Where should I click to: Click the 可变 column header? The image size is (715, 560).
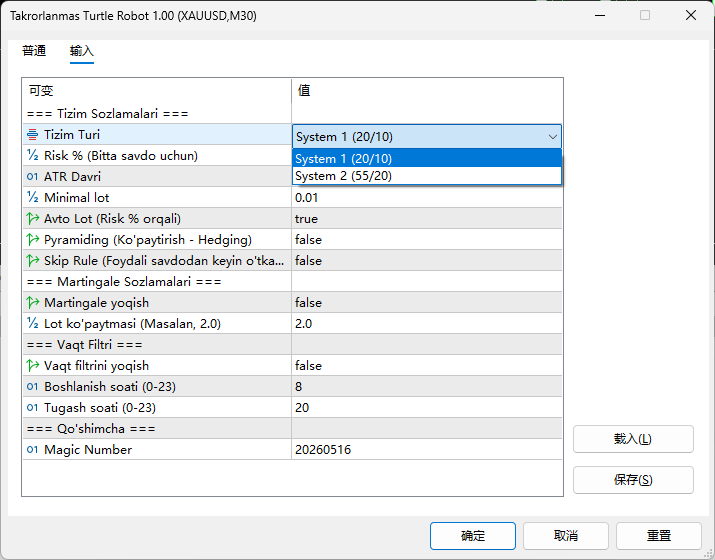[157, 90]
